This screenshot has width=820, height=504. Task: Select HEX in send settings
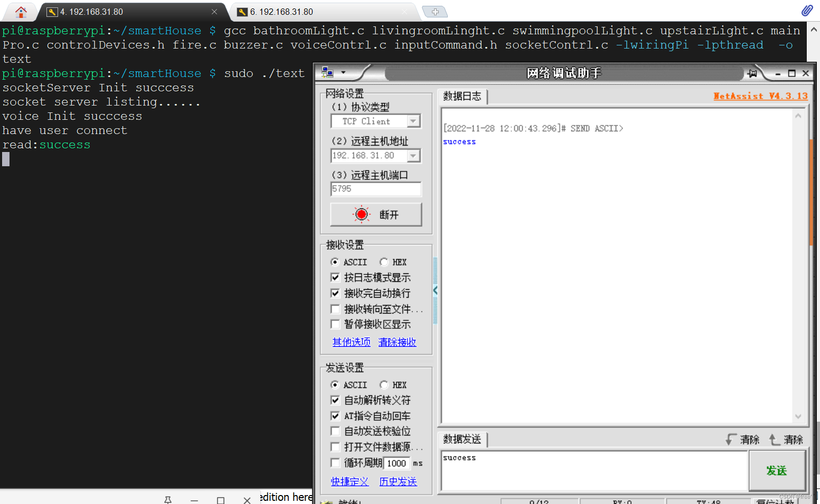[x=393, y=385]
